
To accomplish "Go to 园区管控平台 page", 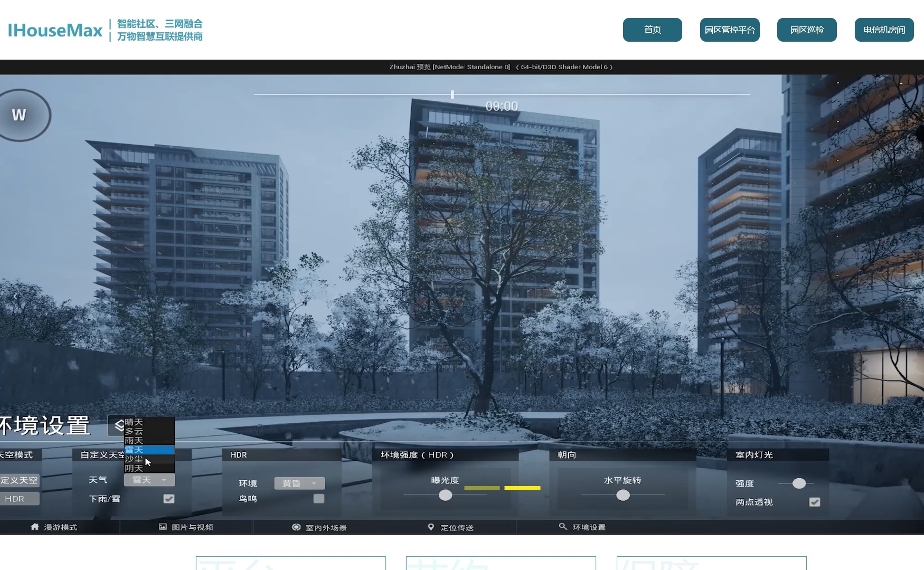I will [x=730, y=30].
